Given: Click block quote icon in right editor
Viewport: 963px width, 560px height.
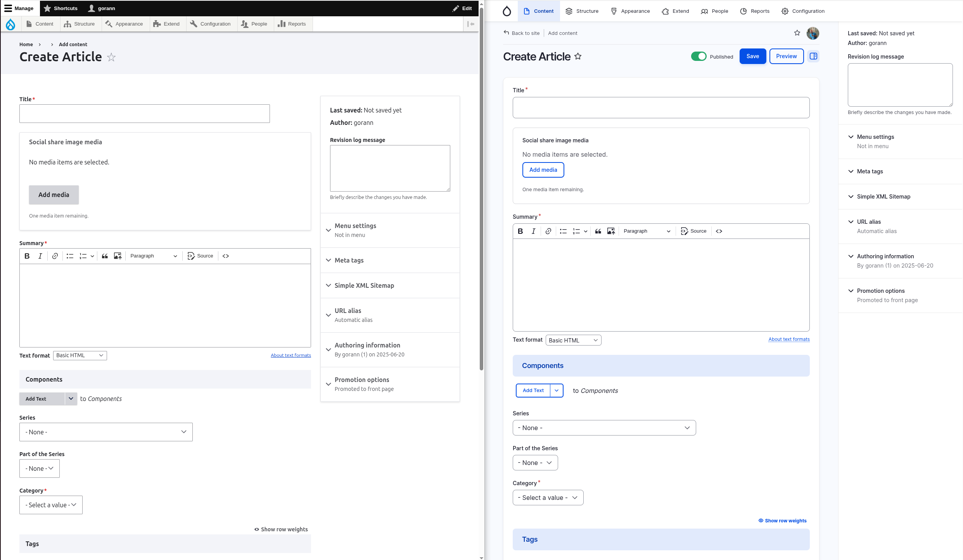Looking at the screenshot, I should point(598,231).
